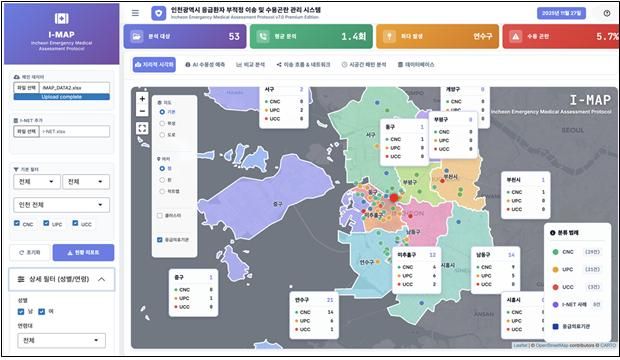This screenshot has height=360, width=620.
Task: Open the 연령대 전체 dropdown
Action: [x=61, y=340]
